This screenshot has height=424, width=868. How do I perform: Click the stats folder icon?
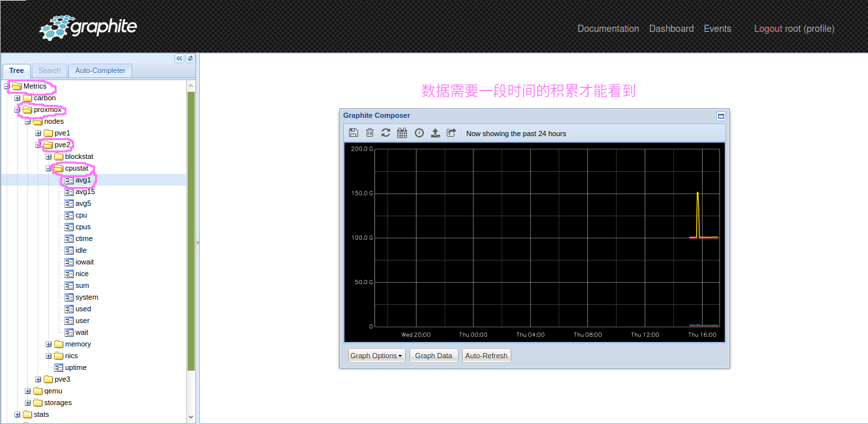27,414
